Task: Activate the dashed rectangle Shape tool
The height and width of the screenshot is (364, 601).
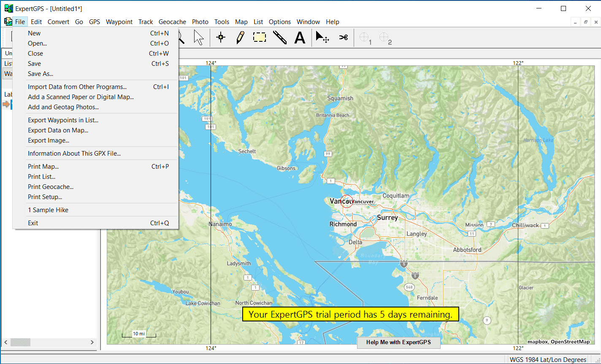Action: (x=260, y=38)
